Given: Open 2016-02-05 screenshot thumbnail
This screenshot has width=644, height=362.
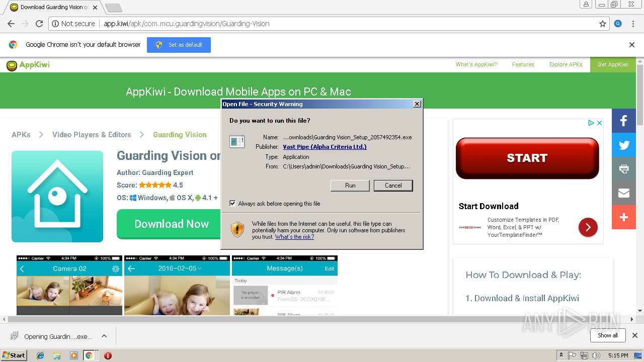Looking at the screenshot, I should (x=177, y=286).
